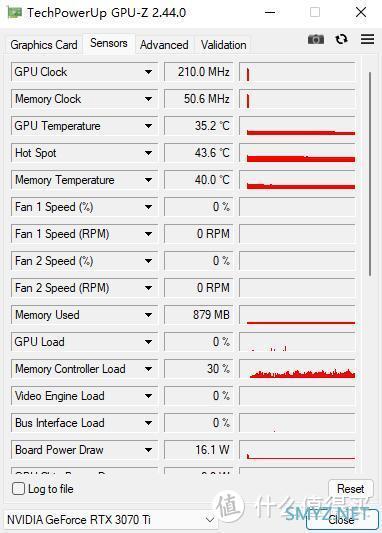Take a screenshot with the camera icon
This screenshot has width=382, height=533.
316,39
